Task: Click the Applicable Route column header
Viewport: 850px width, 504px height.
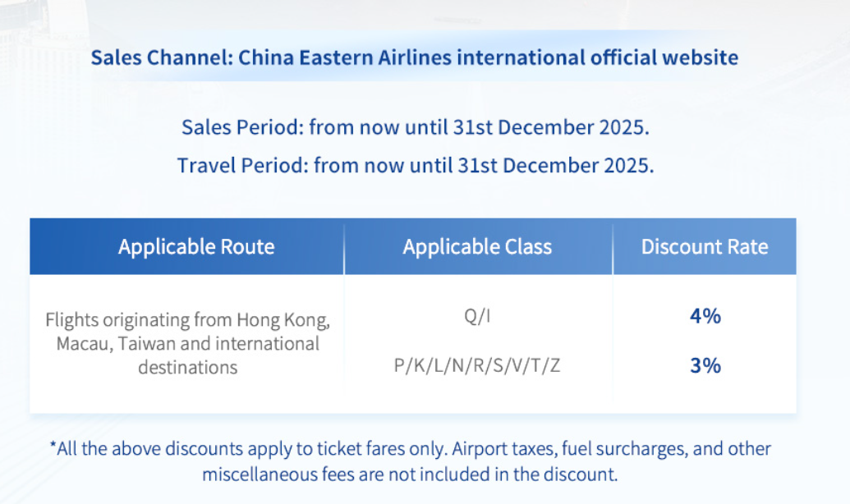Action: (x=196, y=246)
